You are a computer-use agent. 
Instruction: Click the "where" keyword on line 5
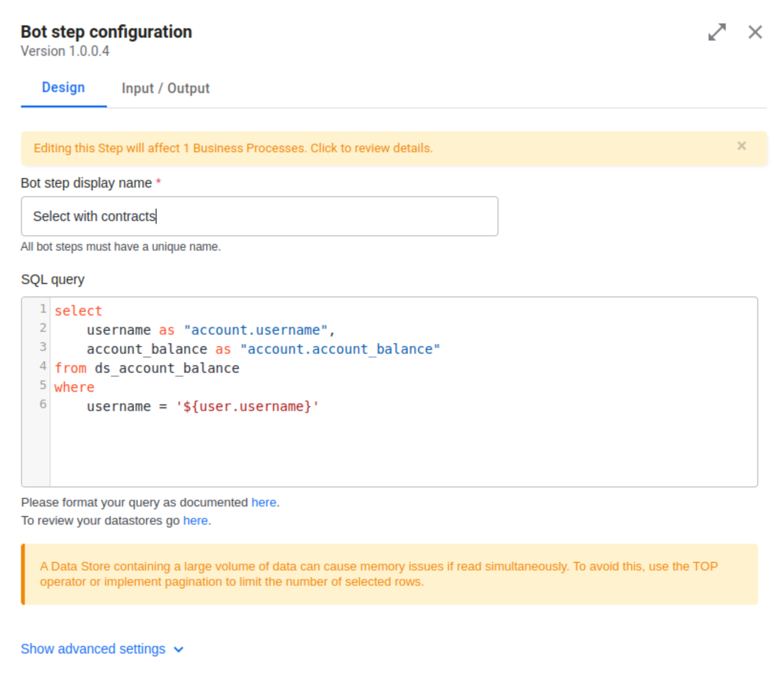tap(74, 387)
